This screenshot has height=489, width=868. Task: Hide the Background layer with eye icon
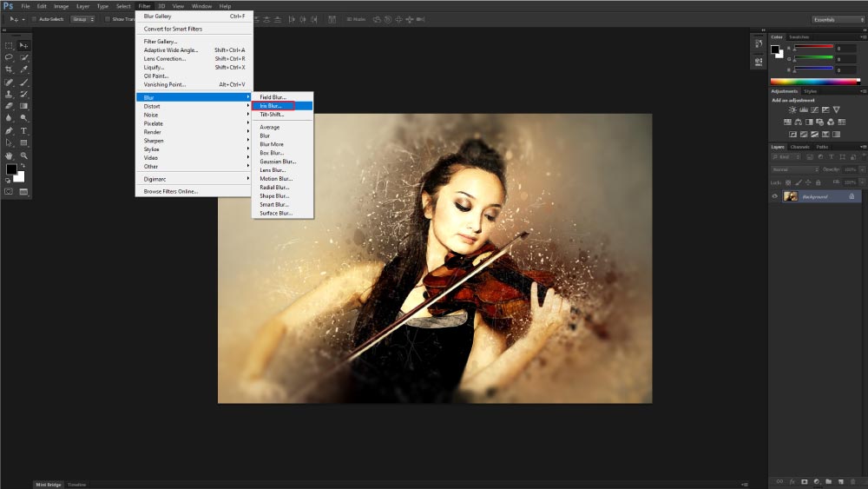[x=774, y=196]
